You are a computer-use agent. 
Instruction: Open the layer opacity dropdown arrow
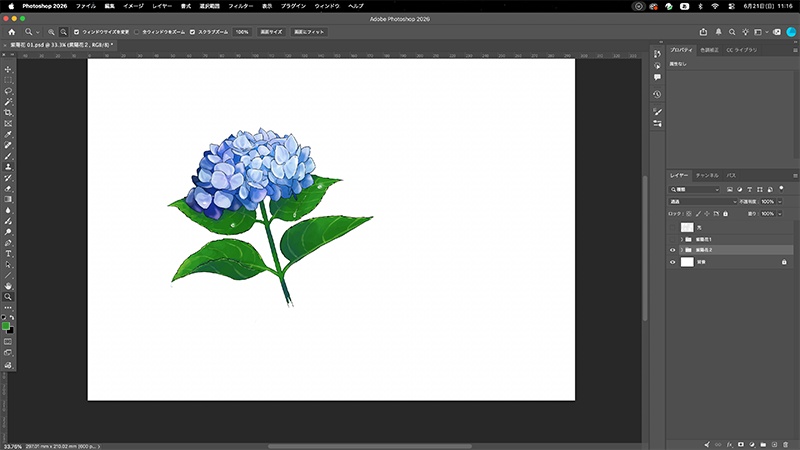point(780,202)
